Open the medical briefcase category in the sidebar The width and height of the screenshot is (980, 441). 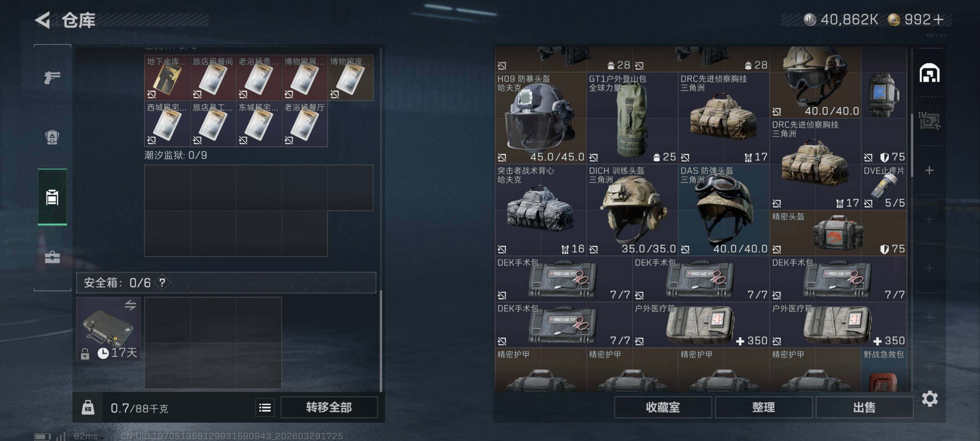click(x=52, y=257)
